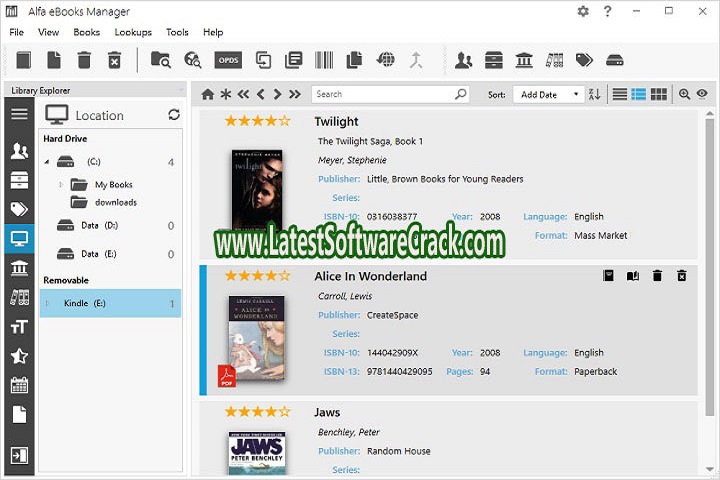Click the new blank document toolbar icon

54,60
